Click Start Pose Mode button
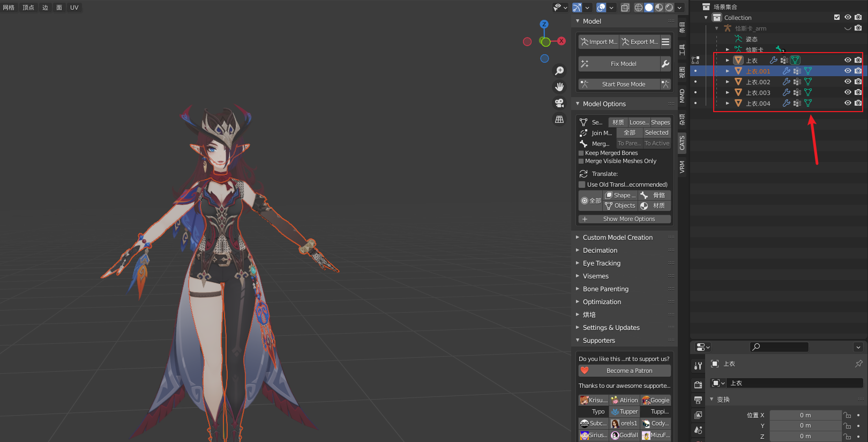Screen dimensions: 868x442 click(619, 84)
